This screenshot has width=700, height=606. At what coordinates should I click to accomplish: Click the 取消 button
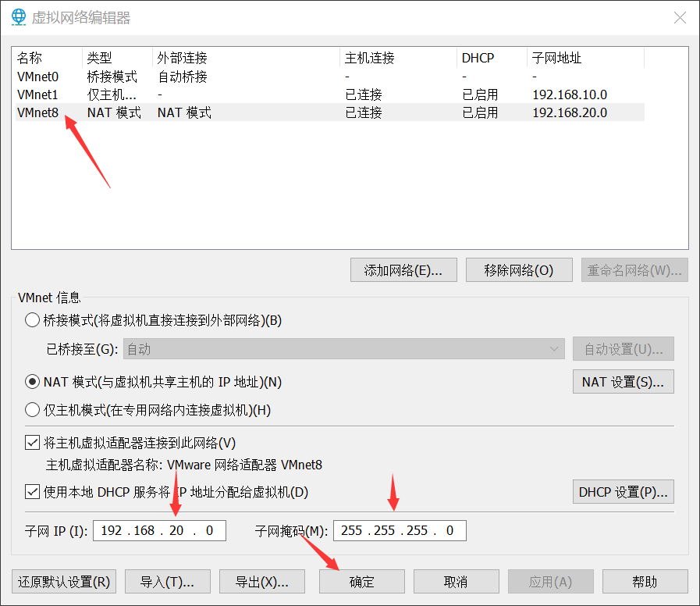tap(457, 582)
